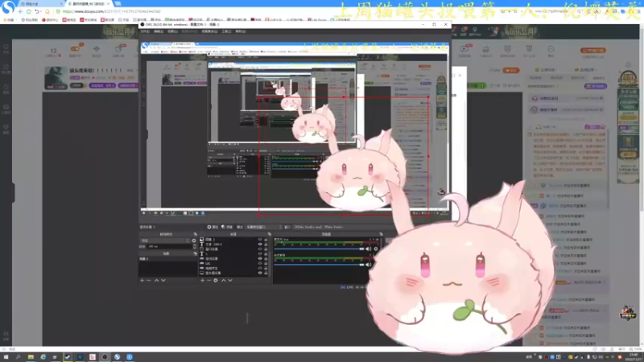Click transition duration input field

pos(170,246)
